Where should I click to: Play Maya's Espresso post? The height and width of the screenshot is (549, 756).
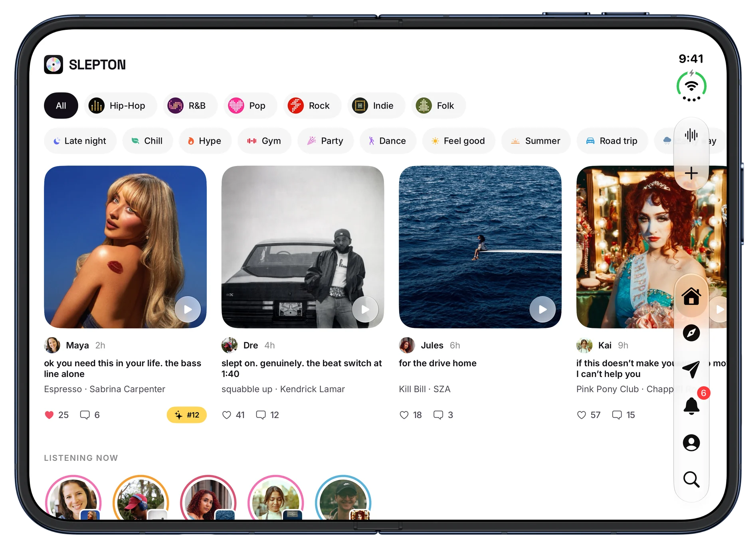[188, 309]
